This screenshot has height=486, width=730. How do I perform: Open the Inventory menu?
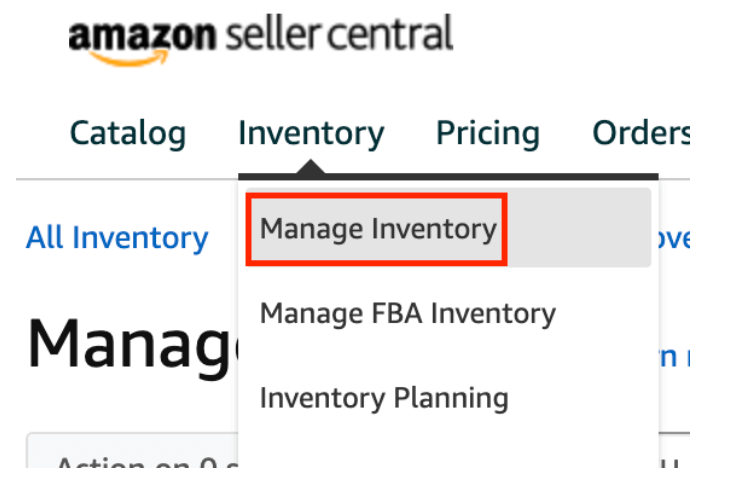311,134
